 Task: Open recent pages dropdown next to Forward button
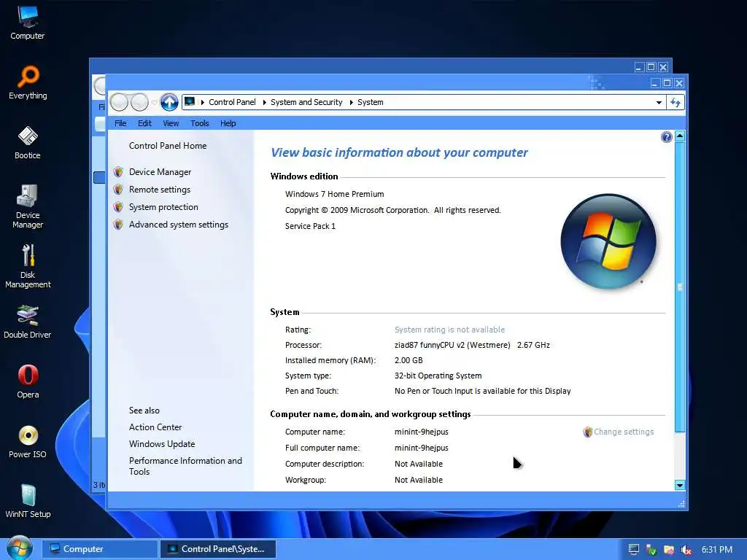(154, 102)
